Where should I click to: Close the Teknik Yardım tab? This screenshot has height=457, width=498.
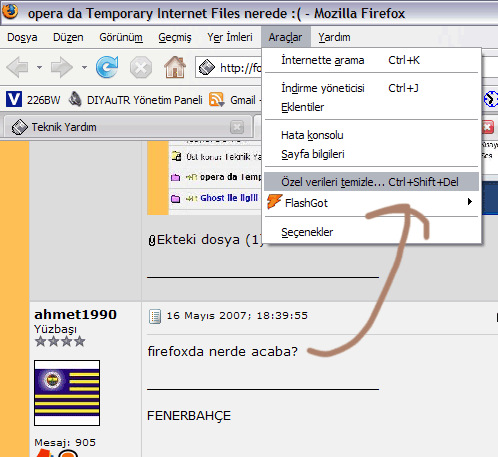pos(237,127)
